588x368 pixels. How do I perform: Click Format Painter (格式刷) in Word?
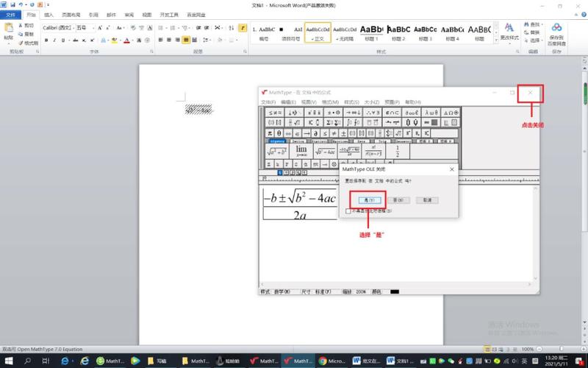[x=28, y=43]
